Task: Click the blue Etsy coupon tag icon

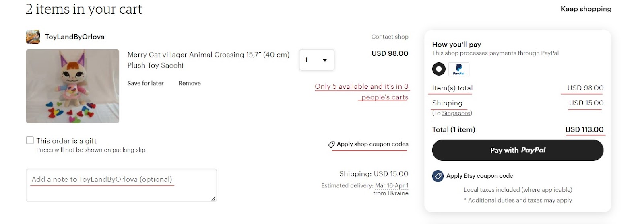Action: click(438, 176)
